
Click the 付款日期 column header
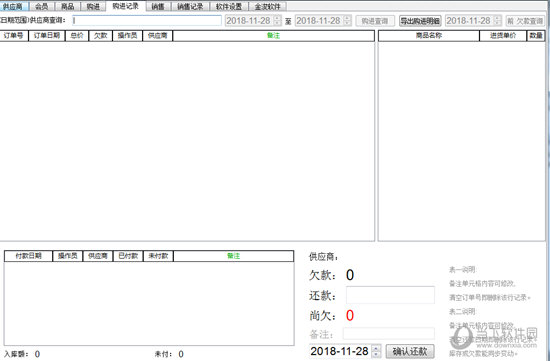[28, 256]
